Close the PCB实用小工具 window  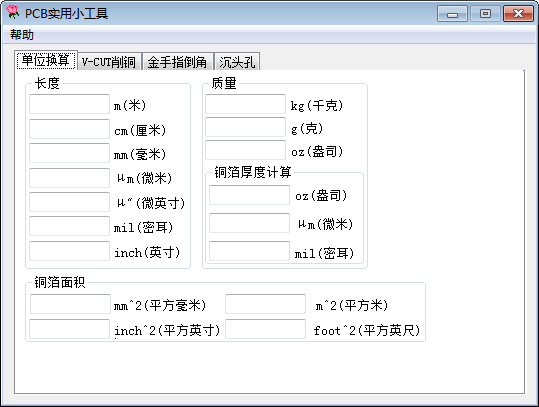(518, 14)
